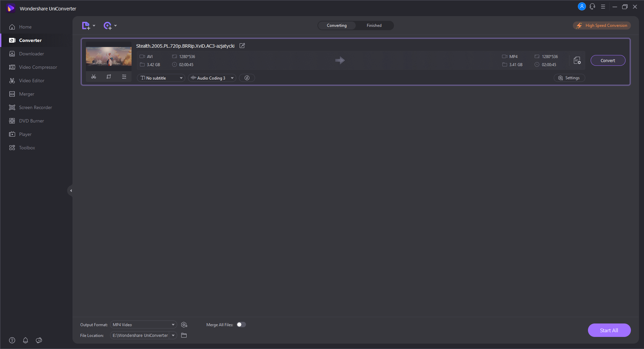644x349 pixels.
Task: Open the file's Settings button
Action: pos(569,78)
